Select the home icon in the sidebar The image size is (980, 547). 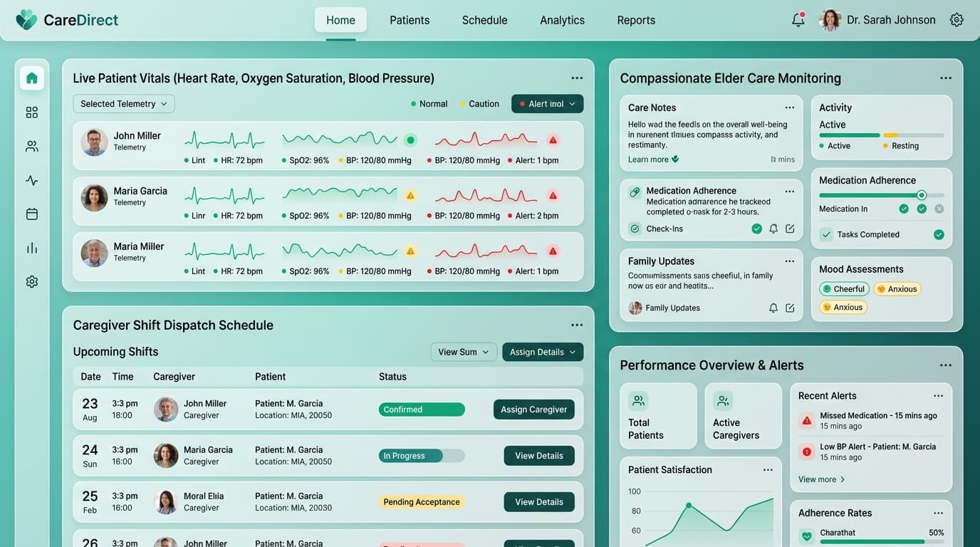[32, 78]
